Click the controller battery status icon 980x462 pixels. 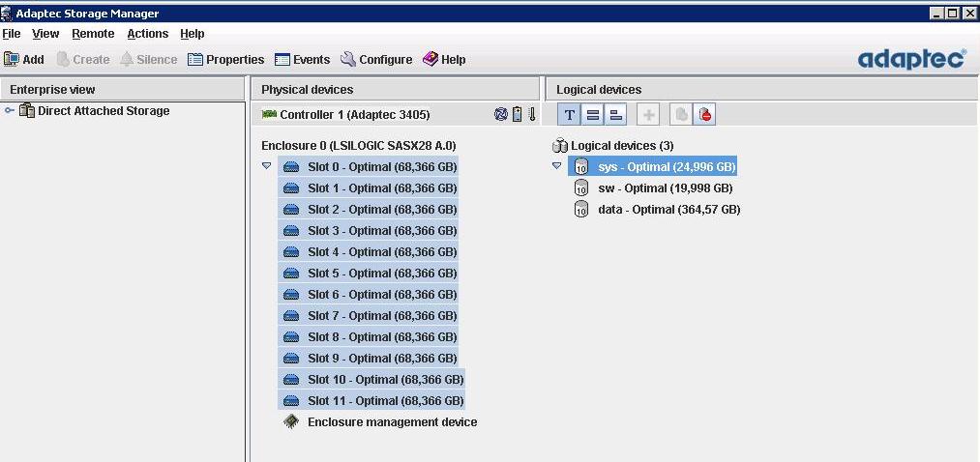coord(517,114)
